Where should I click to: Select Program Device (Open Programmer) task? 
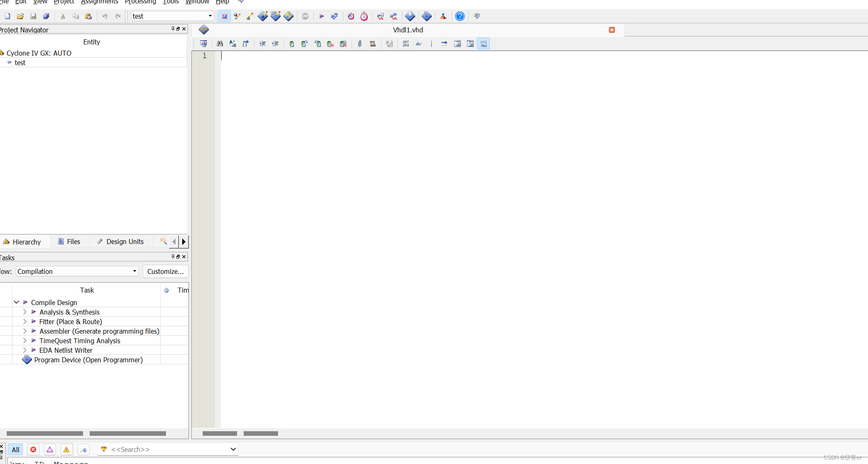[x=88, y=360]
